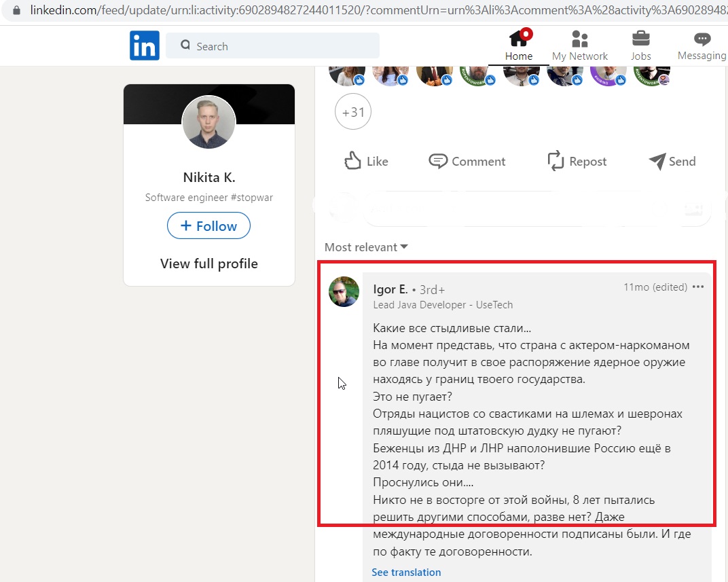
Task: Click View full profile
Action: pyautogui.click(x=209, y=263)
